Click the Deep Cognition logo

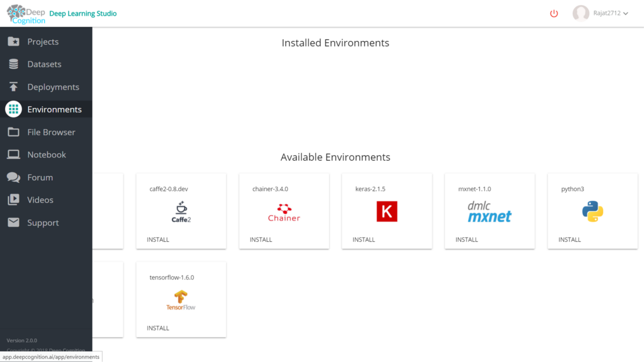pyautogui.click(x=26, y=14)
